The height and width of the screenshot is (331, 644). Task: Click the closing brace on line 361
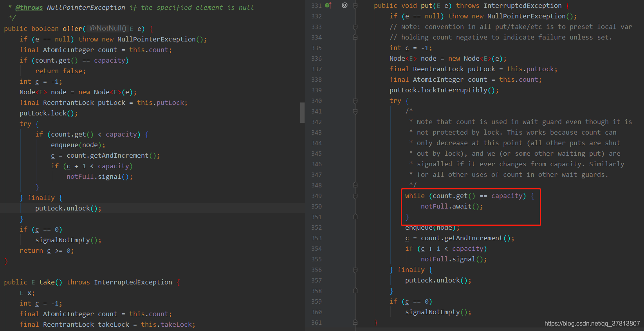pyautogui.click(x=376, y=322)
